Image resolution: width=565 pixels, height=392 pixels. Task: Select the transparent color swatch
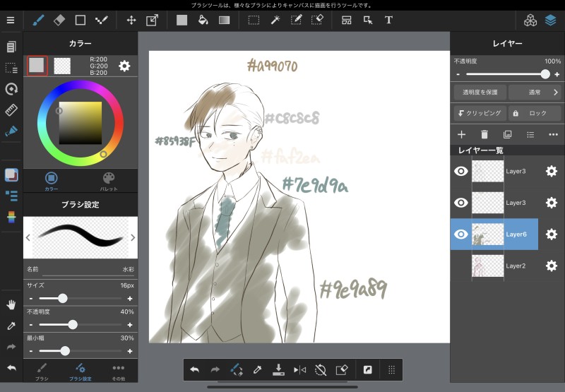[62, 66]
